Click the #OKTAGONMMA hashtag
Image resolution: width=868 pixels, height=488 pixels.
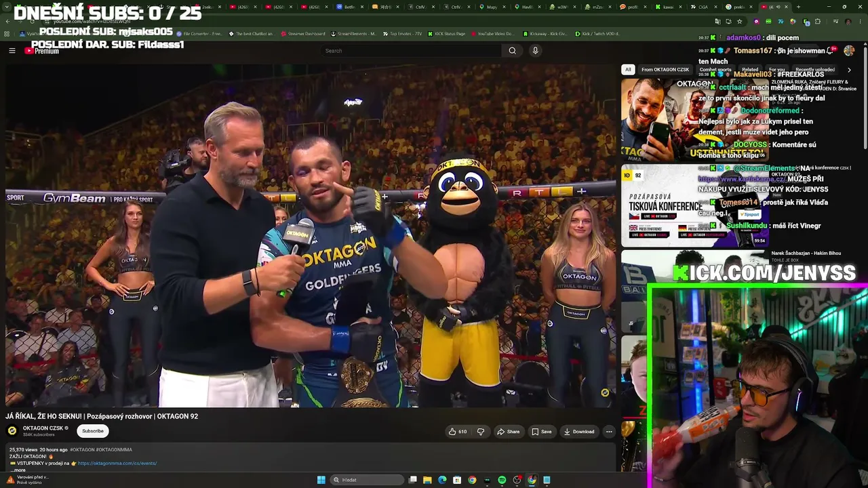click(114, 450)
